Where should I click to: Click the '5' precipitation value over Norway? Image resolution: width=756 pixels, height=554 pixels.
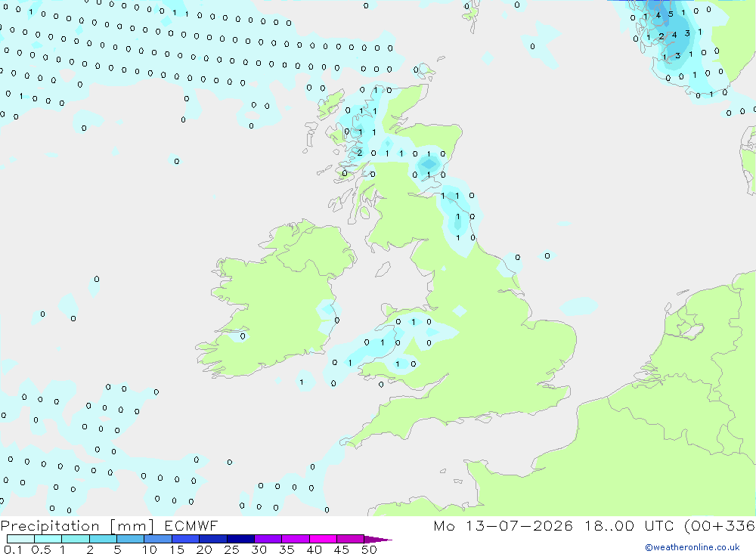coord(671,14)
